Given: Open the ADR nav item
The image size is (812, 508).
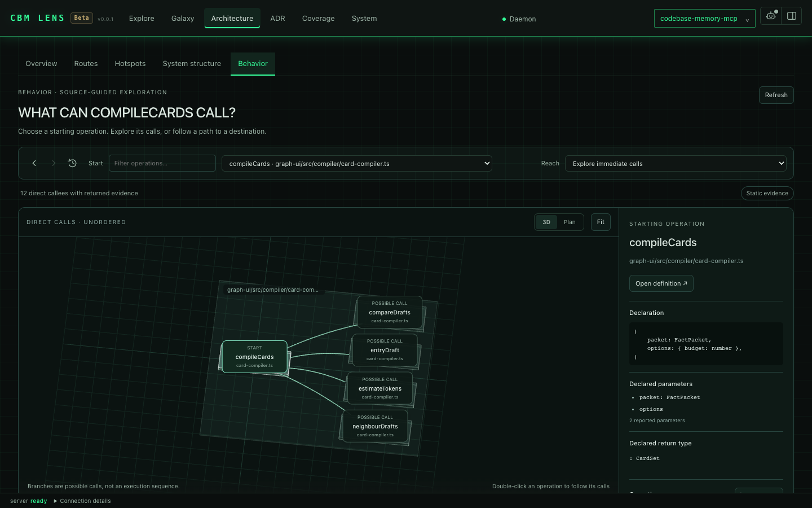Looking at the screenshot, I should click(277, 18).
